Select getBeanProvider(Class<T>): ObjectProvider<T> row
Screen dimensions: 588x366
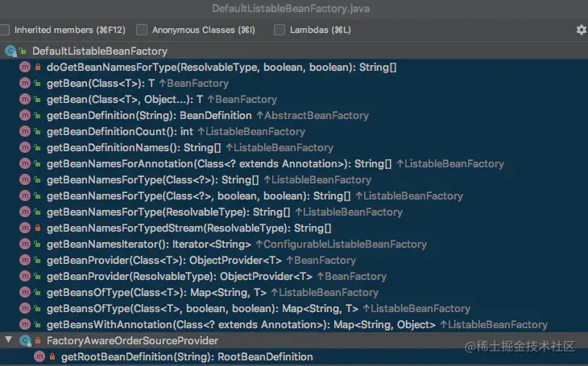pos(294,261)
